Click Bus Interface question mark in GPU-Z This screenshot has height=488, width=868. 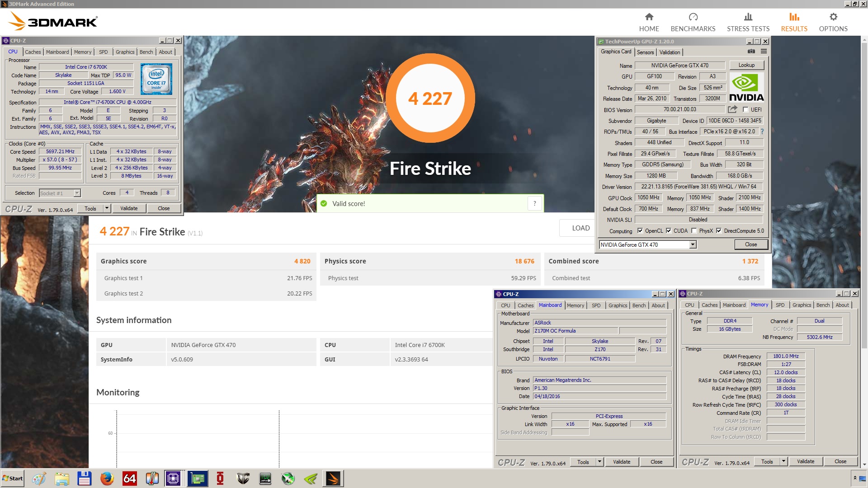tap(762, 131)
